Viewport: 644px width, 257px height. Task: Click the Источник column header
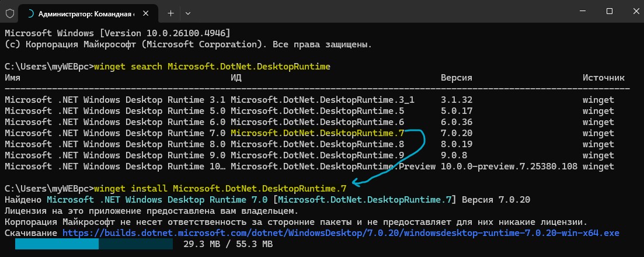pyautogui.click(x=604, y=77)
